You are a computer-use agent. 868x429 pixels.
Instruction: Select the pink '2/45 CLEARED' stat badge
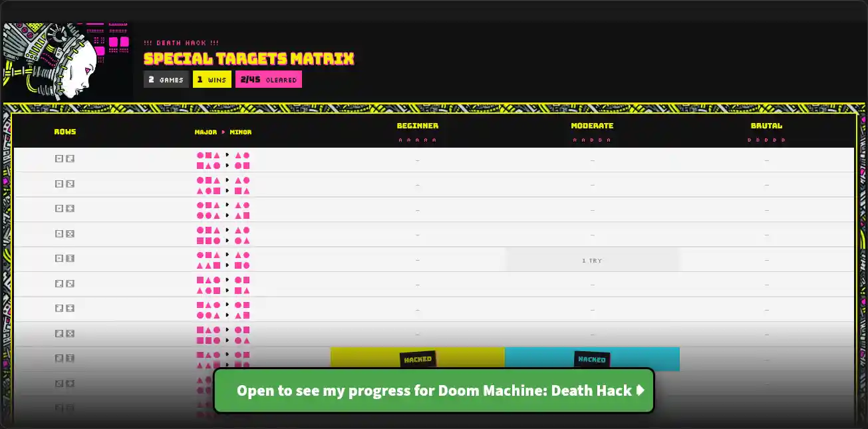tap(269, 79)
